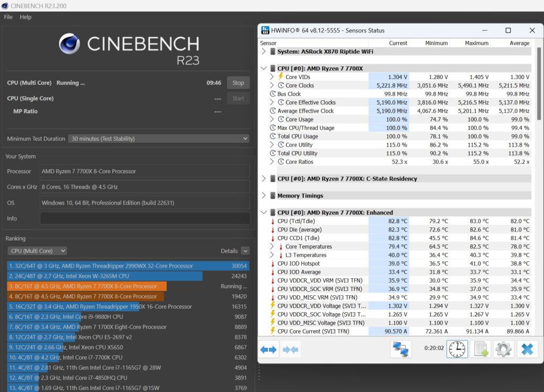Expand the System ASRock X870 Riptide section
Viewport: 544px width, 392px height.
(264, 52)
